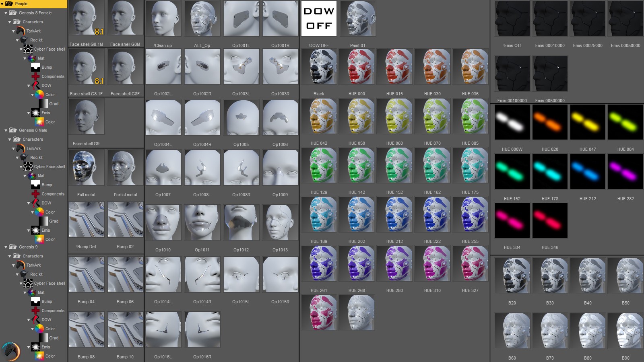Open the Genesis 9 folder icon
This screenshot has height=362, width=644.
coord(13,247)
